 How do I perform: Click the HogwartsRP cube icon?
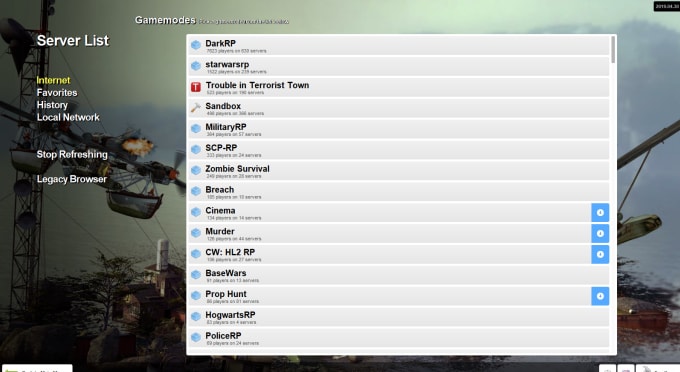pos(196,316)
